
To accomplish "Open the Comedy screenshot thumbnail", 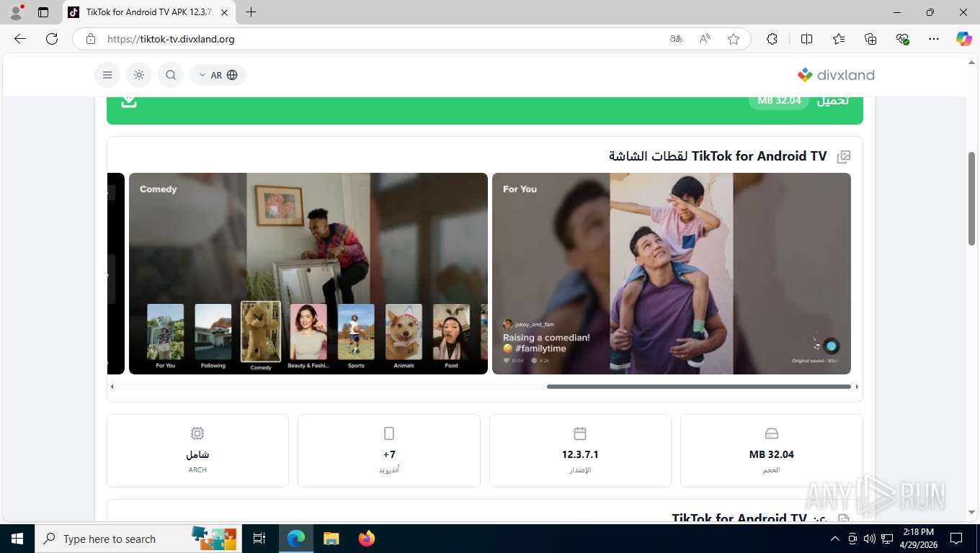I will coord(308,274).
